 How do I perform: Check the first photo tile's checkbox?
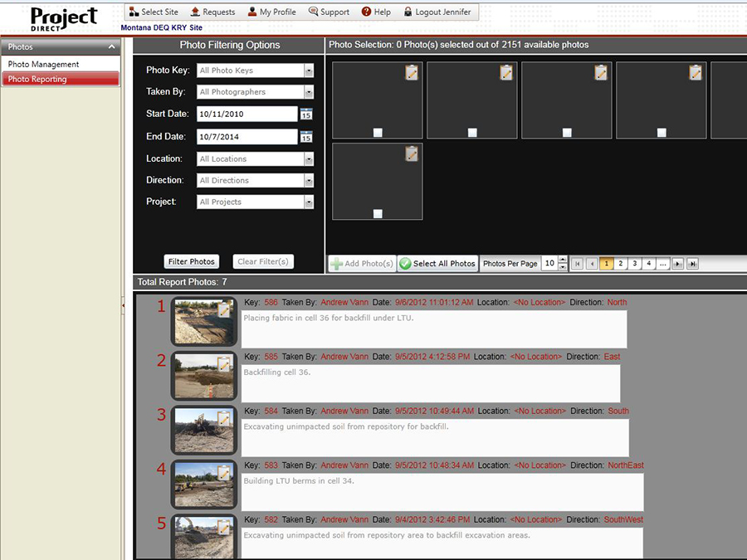(378, 133)
